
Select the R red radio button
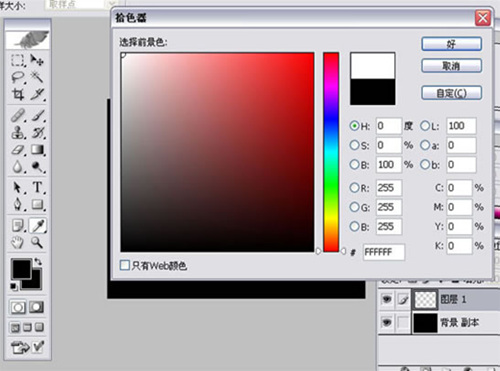tap(354, 188)
